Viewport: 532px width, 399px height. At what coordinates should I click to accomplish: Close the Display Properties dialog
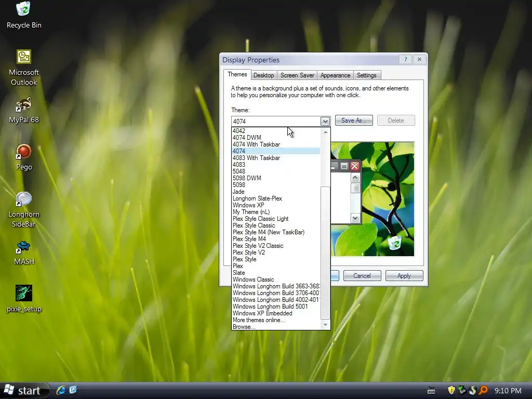click(x=419, y=59)
